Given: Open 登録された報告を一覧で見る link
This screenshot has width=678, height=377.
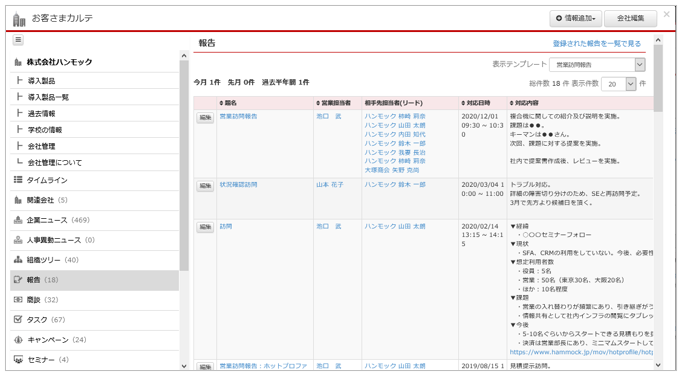Looking at the screenshot, I should point(597,44).
